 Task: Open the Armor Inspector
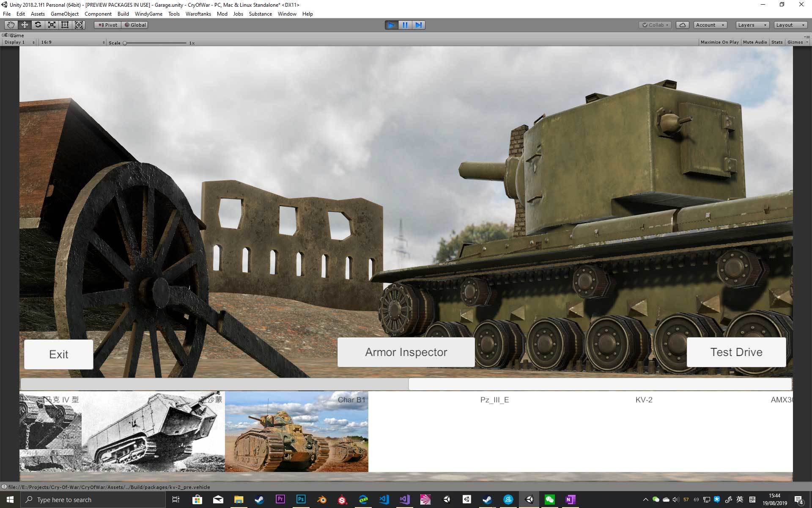click(406, 352)
